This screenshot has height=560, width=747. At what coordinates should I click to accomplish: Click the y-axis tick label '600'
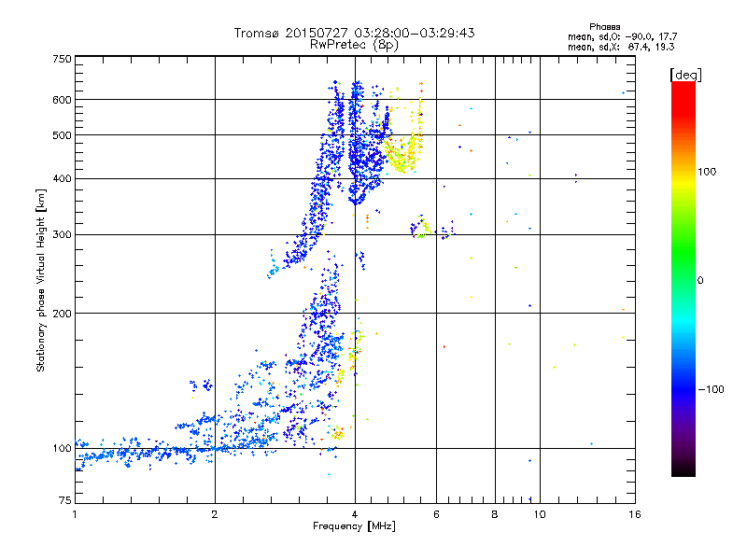62,100
